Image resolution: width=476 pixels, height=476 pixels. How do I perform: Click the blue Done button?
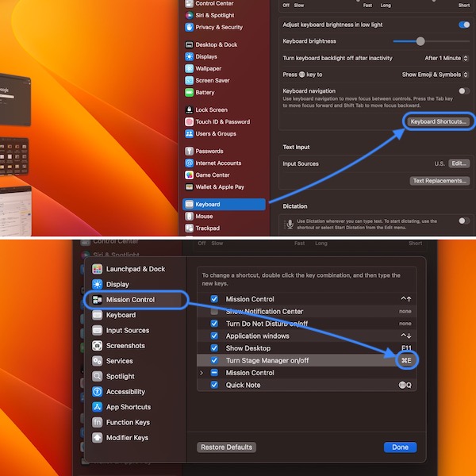(400, 447)
